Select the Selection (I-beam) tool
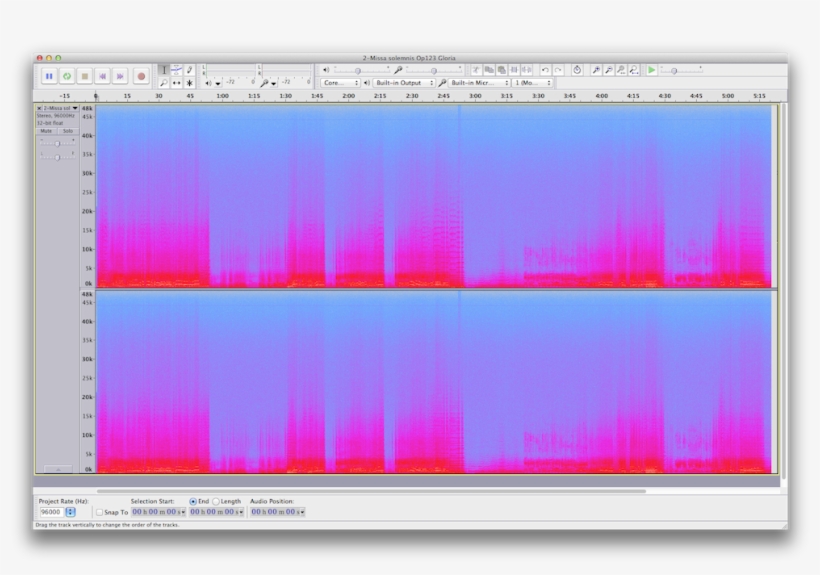The image size is (820, 575). coord(164,70)
